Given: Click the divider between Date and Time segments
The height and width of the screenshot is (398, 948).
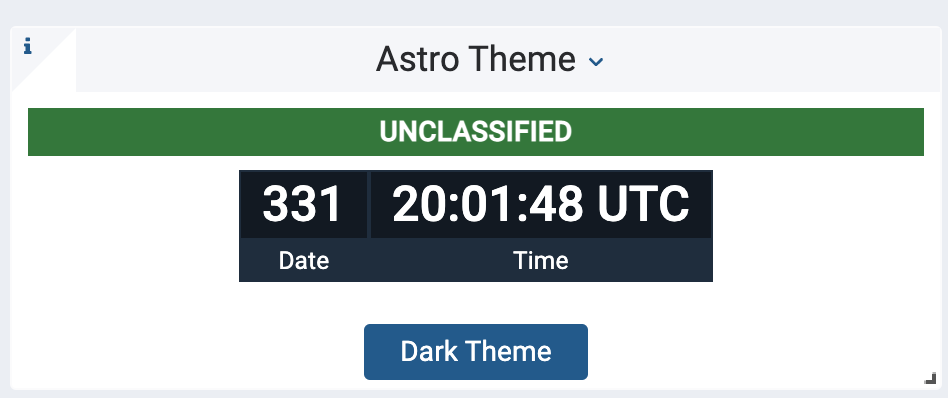Looking at the screenshot, I should (369, 204).
